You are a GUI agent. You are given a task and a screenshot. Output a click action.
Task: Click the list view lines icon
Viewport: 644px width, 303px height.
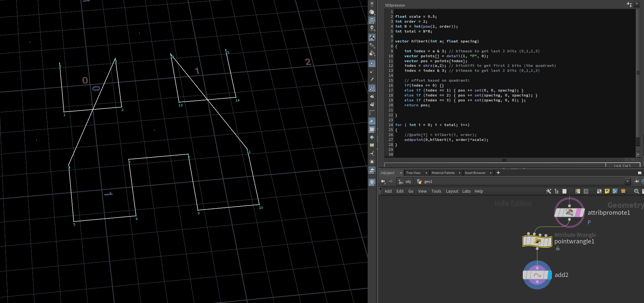click(565, 191)
